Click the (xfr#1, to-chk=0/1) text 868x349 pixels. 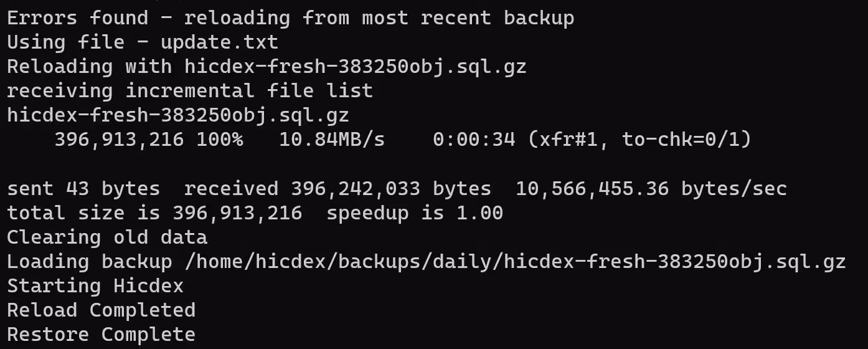tap(639, 140)
